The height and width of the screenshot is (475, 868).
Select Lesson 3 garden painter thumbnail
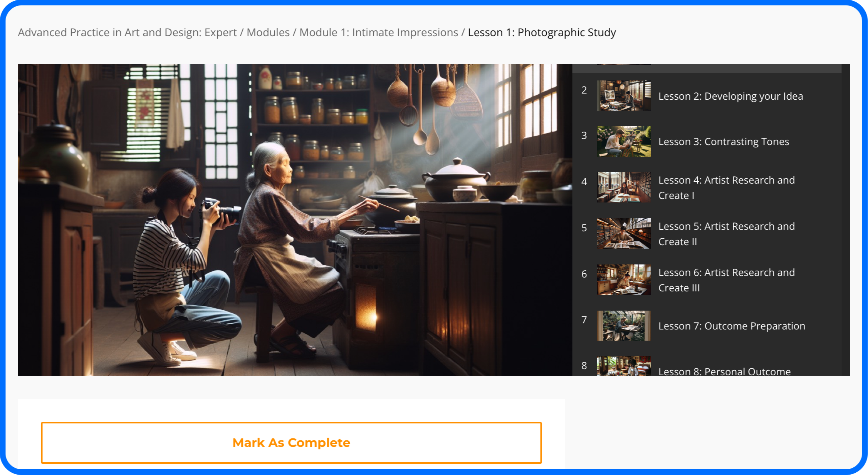point(623,141)
